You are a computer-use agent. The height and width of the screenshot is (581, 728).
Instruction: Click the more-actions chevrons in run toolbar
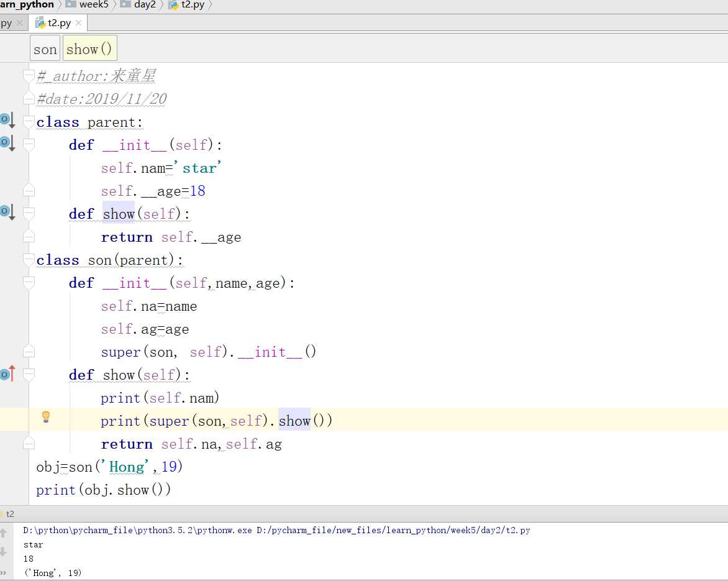click(3, 573)
